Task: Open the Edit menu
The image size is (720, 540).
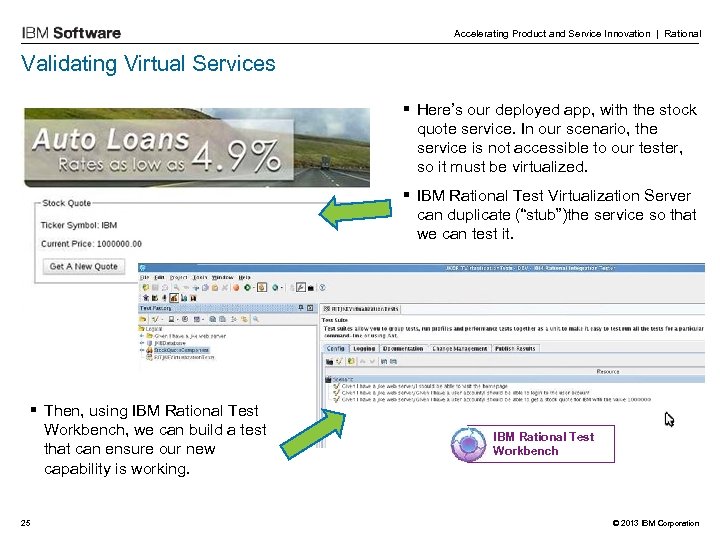Action: 159,277
